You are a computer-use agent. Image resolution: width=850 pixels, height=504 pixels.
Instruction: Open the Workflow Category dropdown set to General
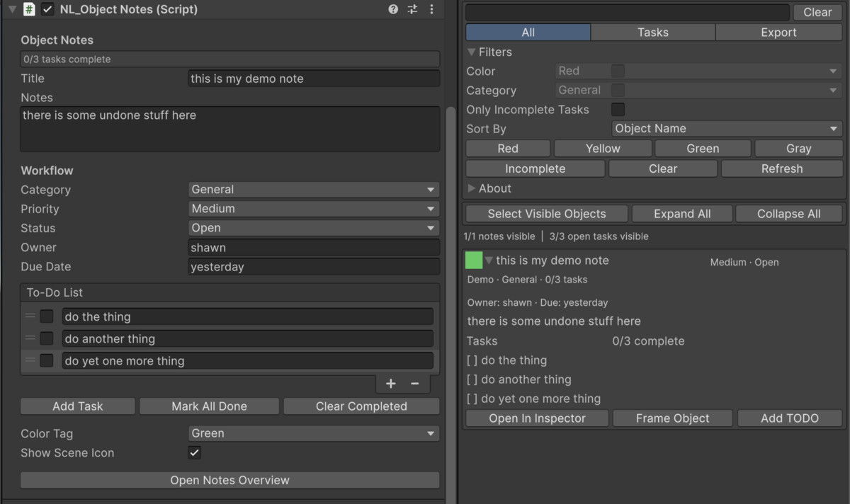314,190
